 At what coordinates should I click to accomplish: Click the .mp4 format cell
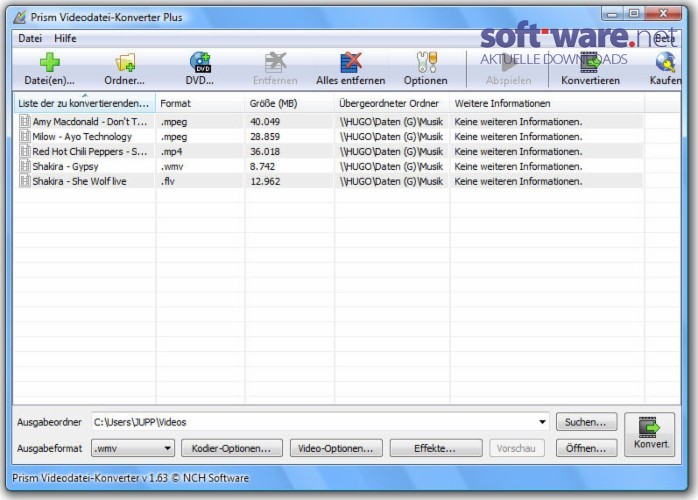pyautogui.click(x=172, y=151)
